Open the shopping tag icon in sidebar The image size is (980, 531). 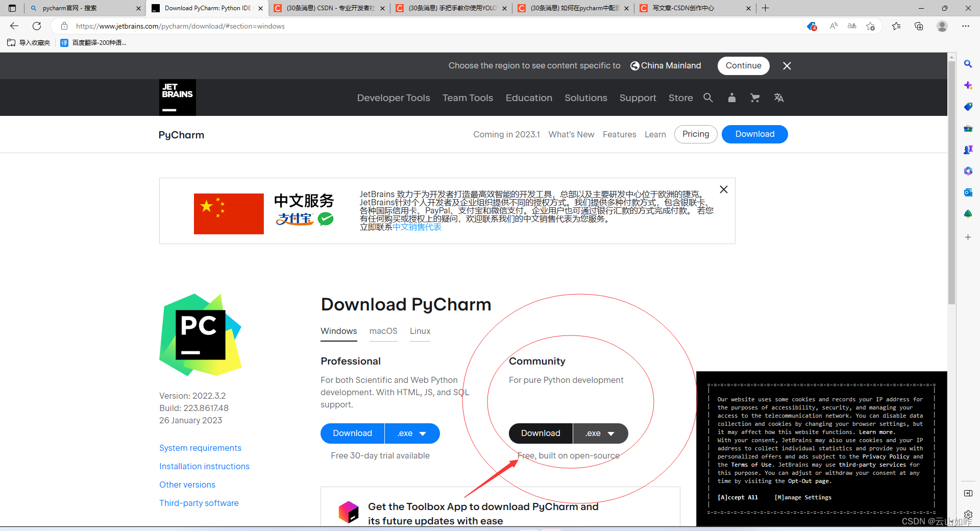coord(968,107)
